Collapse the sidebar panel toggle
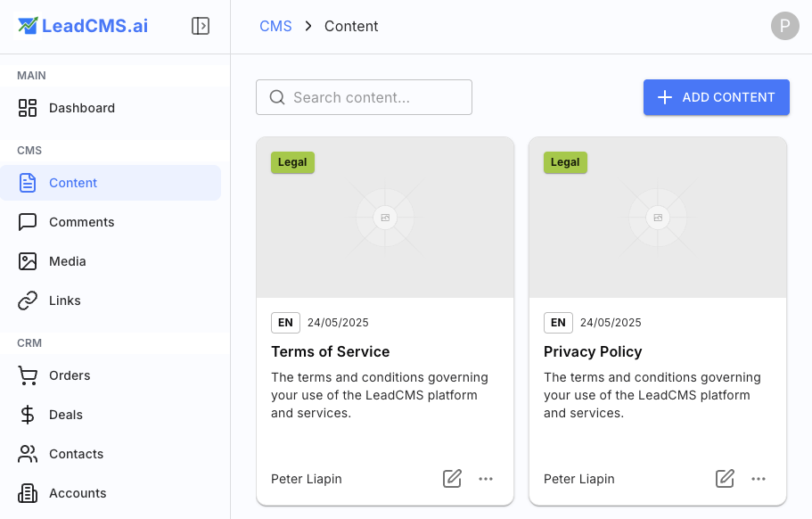This screenshot has width=812, height=519. coord(201,26)
